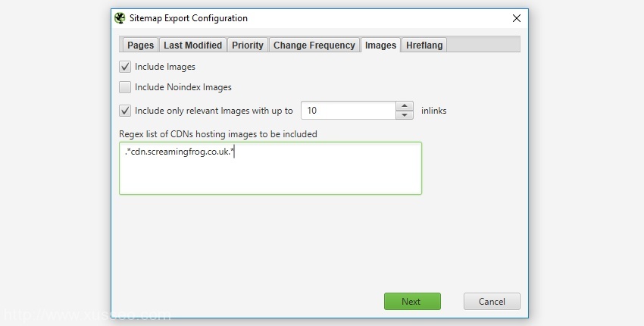Open the Hreflang tab
This screenshot has height=326, width=644.
(424, 45)
